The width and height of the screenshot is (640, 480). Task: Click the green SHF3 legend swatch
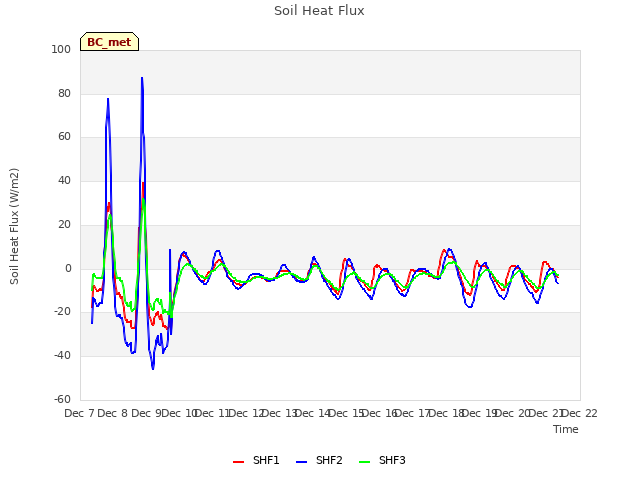click(364, 462)
